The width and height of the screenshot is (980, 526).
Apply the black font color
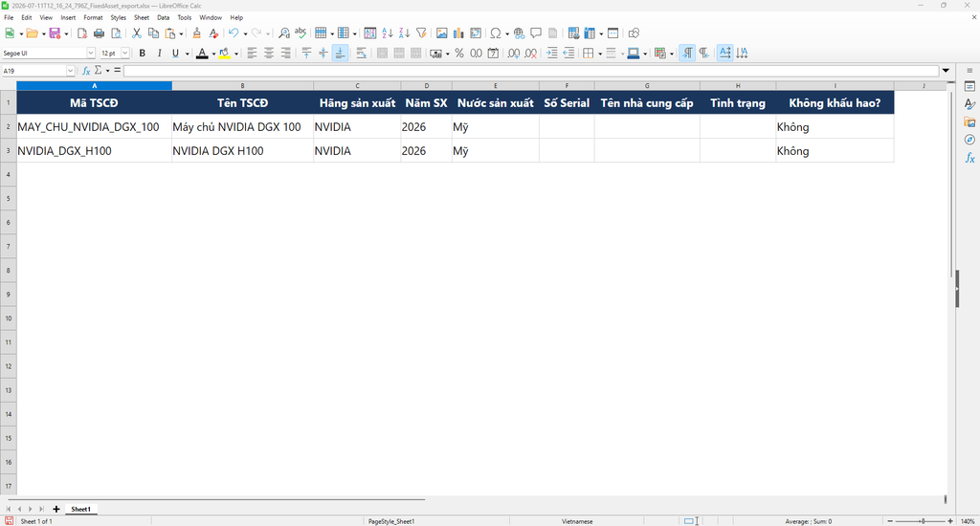pyautogui.click(x=202, y=54)
